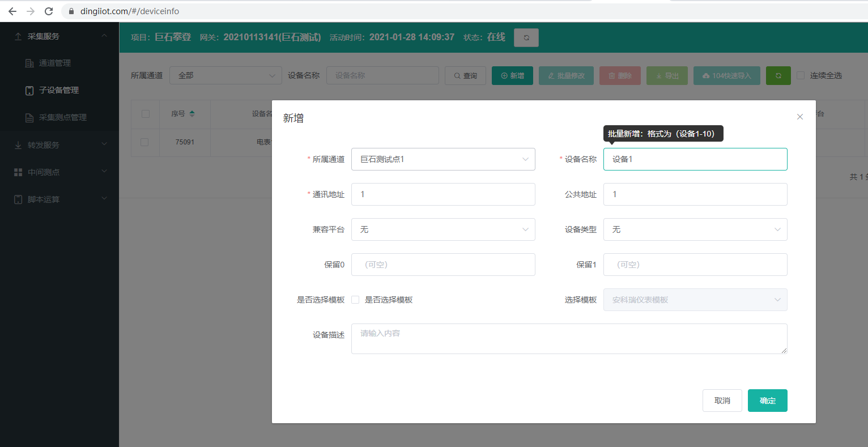Open 通道管理 in the sidebar
868x447 pixels.
[x=54, y=63]
